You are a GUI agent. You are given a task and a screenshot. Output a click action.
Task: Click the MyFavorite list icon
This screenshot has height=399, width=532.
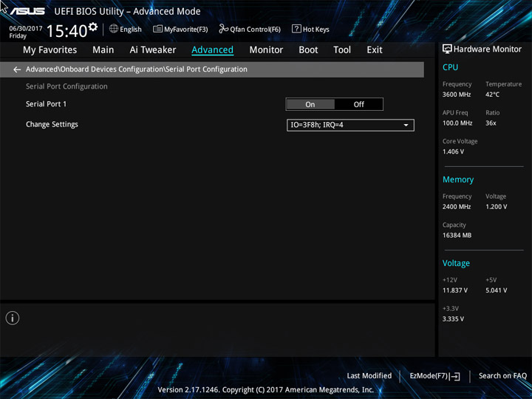click(x=157, y=29)
